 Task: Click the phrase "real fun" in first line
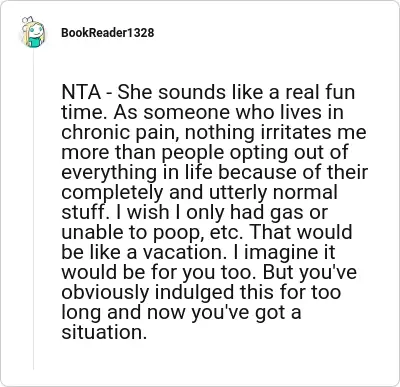[319, 92]
